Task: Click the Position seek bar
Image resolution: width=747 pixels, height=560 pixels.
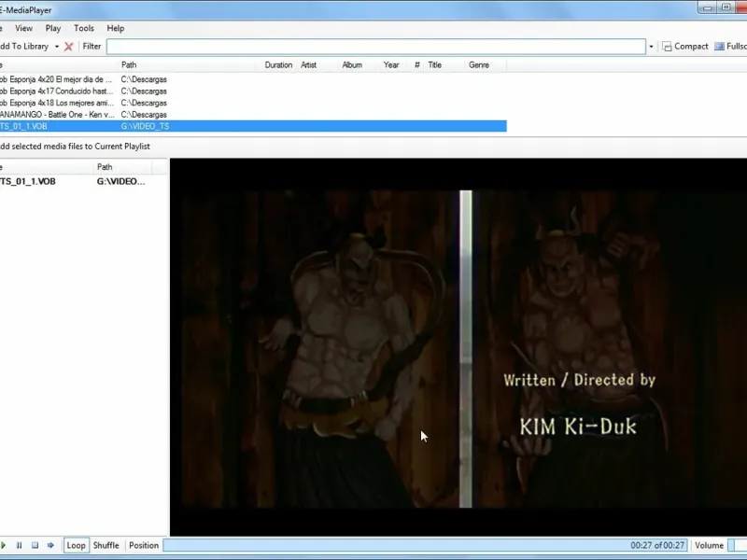Action: click(x=426, y=545)
